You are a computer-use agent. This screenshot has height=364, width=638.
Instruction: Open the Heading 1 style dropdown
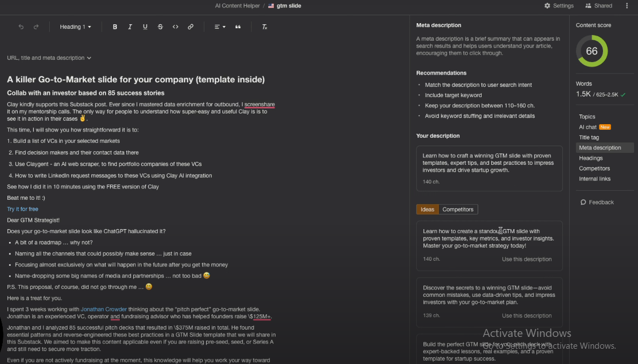(x=75, y=27)
